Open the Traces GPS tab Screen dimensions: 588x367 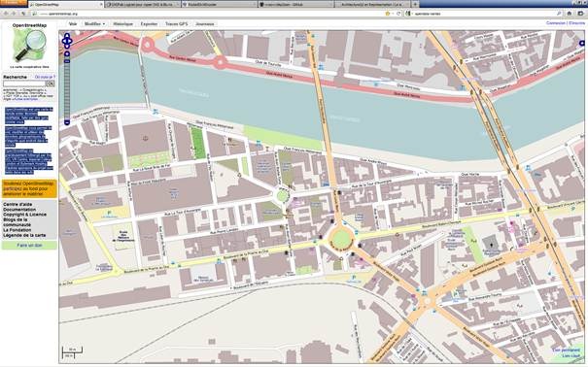(x=176, y=24)
